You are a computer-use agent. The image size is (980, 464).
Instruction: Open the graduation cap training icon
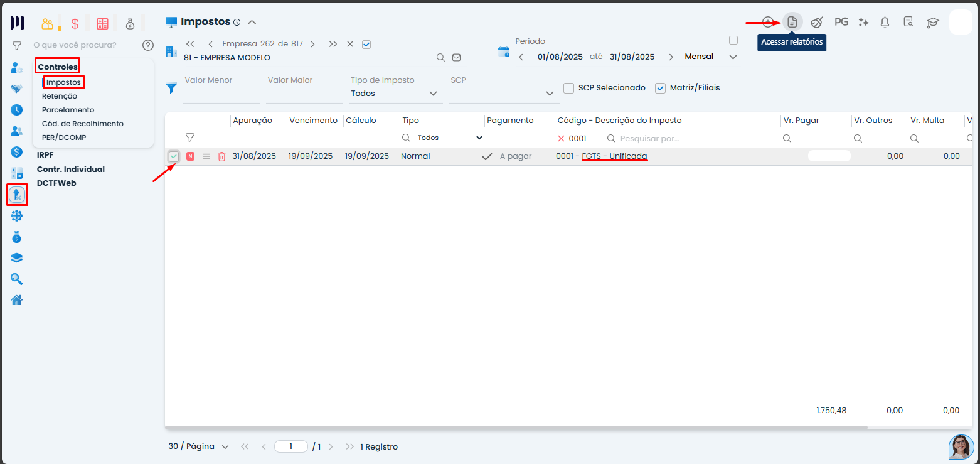click(933, 22)
